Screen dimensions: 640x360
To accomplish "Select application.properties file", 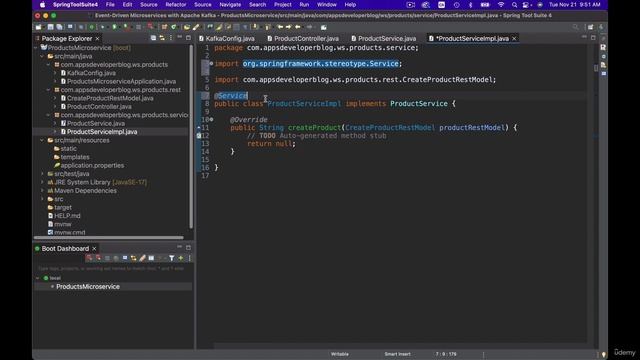I will [92, 165].
